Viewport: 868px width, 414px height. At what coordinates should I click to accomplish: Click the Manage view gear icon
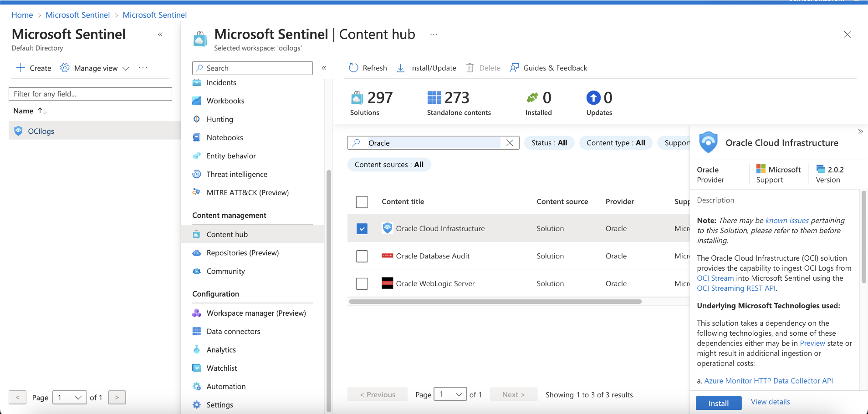pyautogui.click(x=65, y=68)
